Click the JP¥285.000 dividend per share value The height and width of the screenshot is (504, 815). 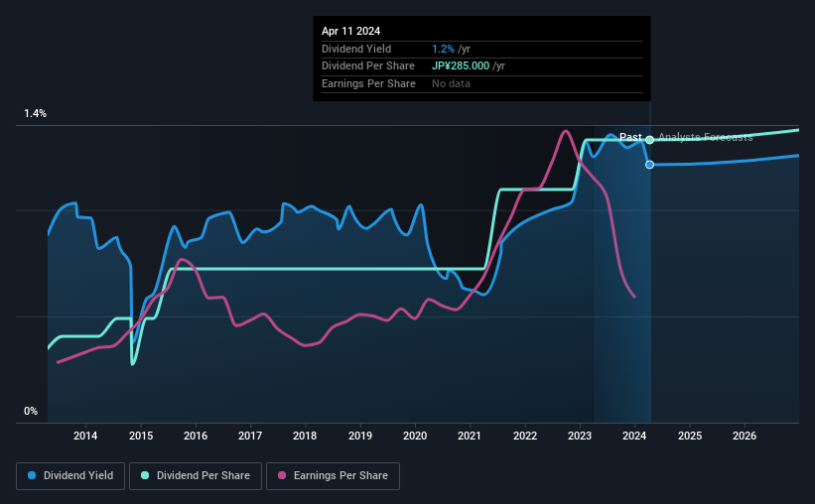click(461, 66)
